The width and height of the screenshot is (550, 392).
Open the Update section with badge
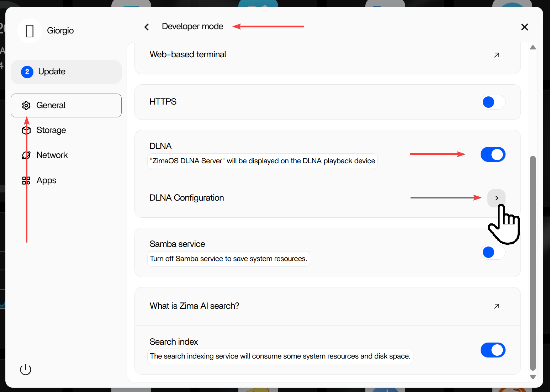click(66, 72)
